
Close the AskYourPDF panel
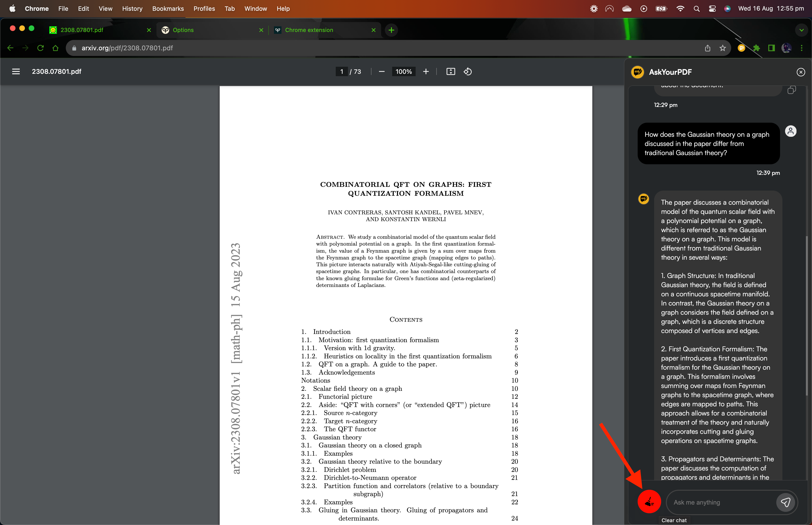point(800,72)
